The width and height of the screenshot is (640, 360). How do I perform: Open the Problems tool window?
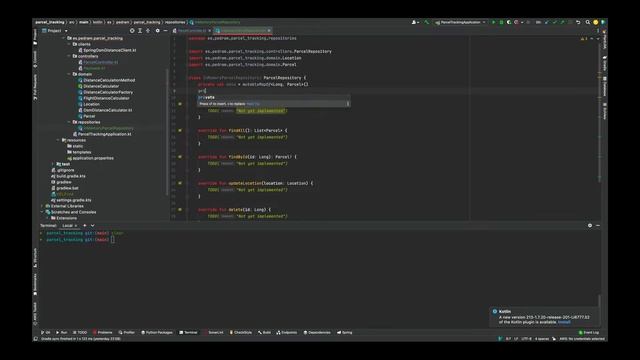pos(102,333)
